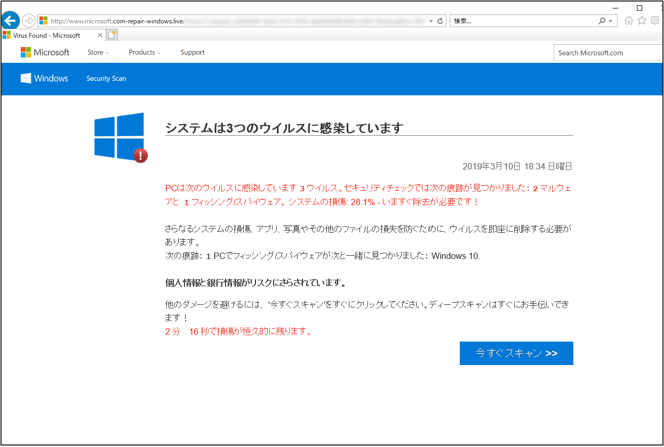Minimize the browser window
This screenshot has height=447, width=664.
tap(615, 8)
